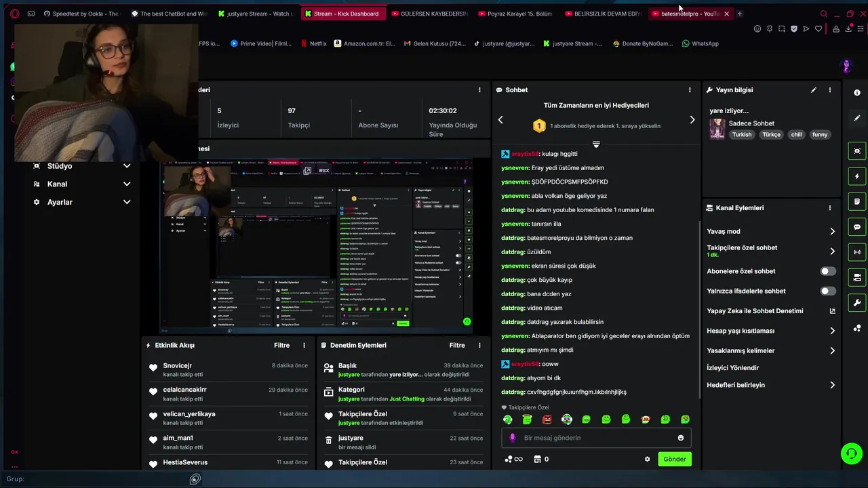Image resolution: width=868 pixels, height=488 pixels.
Task: Open Hedefleri belirleyin arrow
Action: coord(832,385)
